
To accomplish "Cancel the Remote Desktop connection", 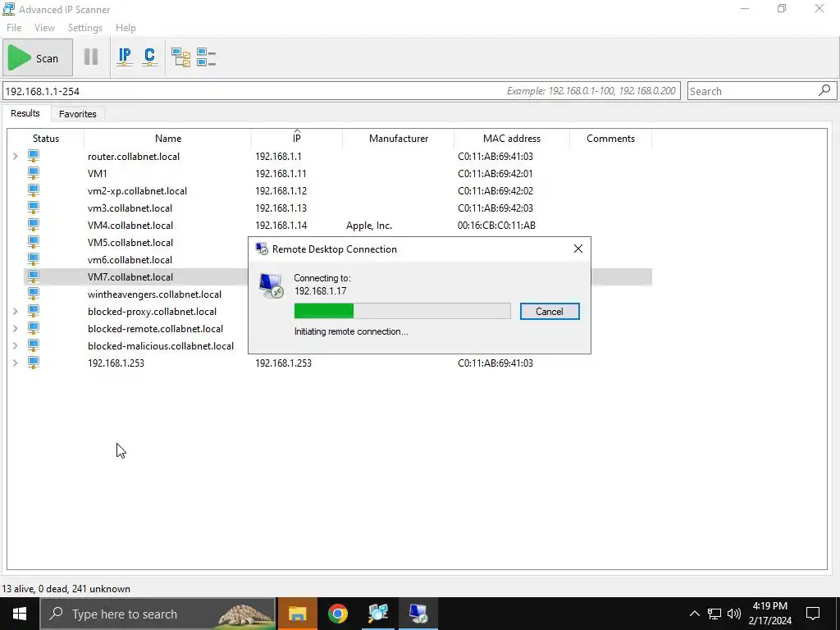I will click(x=550, y=311).
